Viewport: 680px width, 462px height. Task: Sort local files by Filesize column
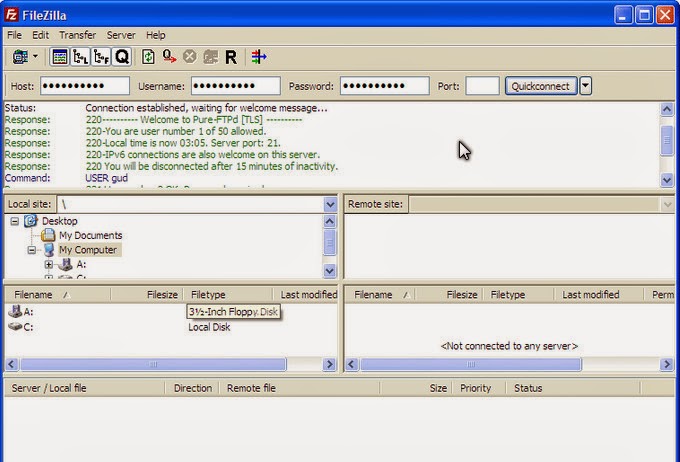(147, 295)
